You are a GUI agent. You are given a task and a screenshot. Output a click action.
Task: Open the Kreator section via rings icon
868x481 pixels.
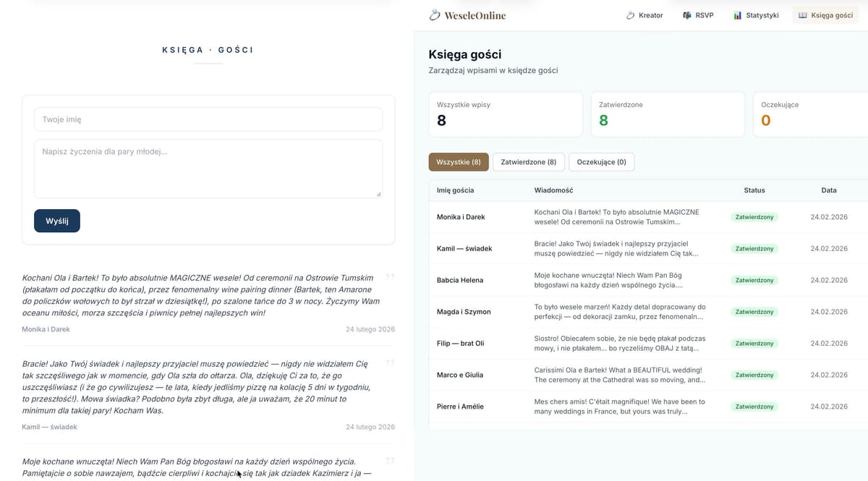pyautogui.click(x=629, y=14)
